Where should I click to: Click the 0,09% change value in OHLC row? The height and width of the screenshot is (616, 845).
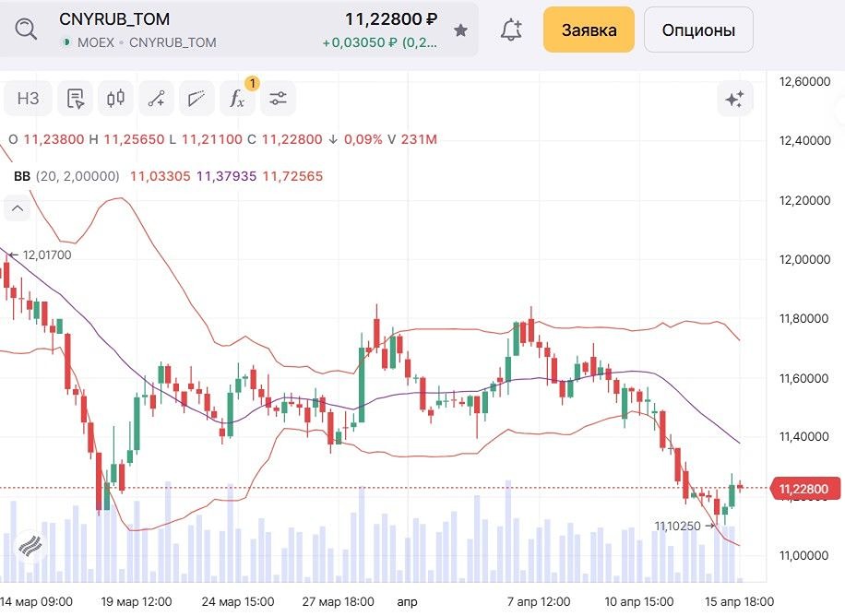point(363,139)
